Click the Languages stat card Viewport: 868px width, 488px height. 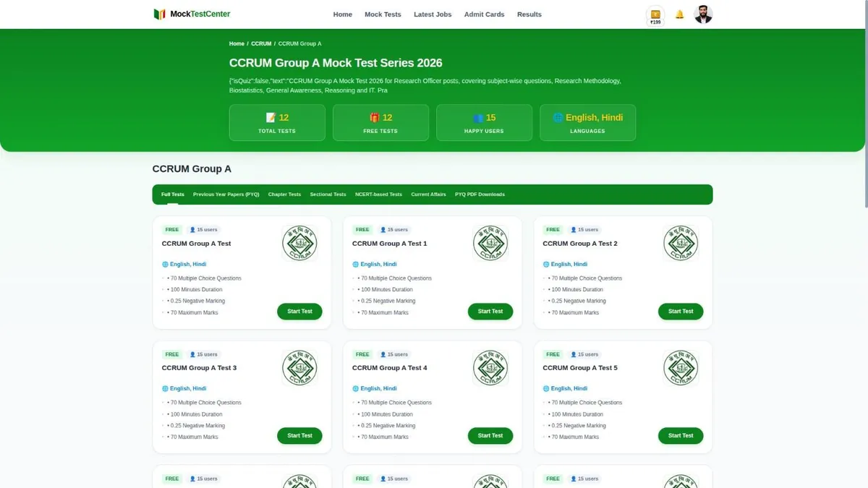click(x=587, y=122)
